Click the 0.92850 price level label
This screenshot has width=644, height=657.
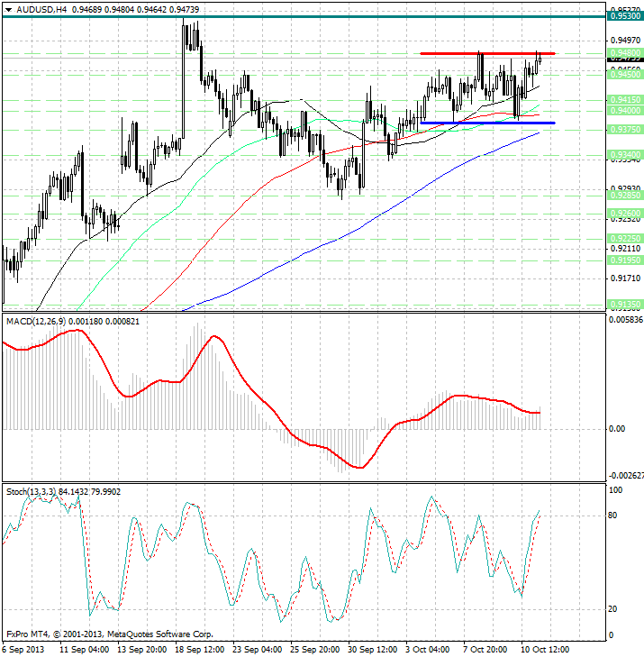[625, 196]
